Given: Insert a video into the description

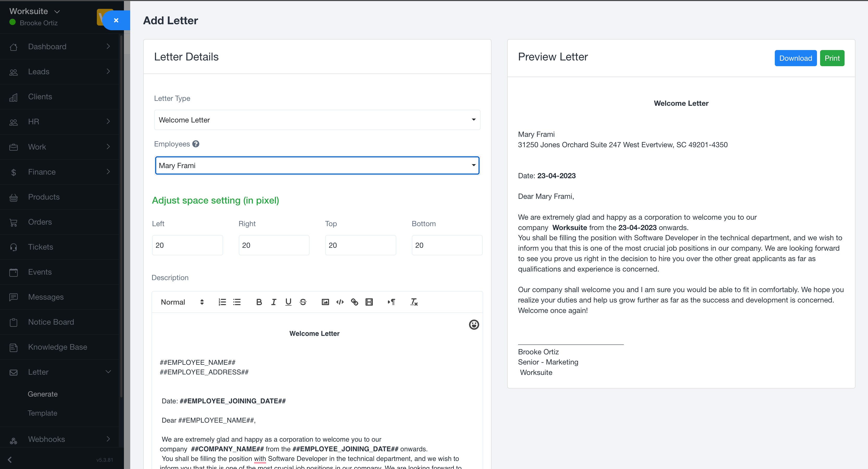Looking at the screenshot, I should [x=369, y=302].
